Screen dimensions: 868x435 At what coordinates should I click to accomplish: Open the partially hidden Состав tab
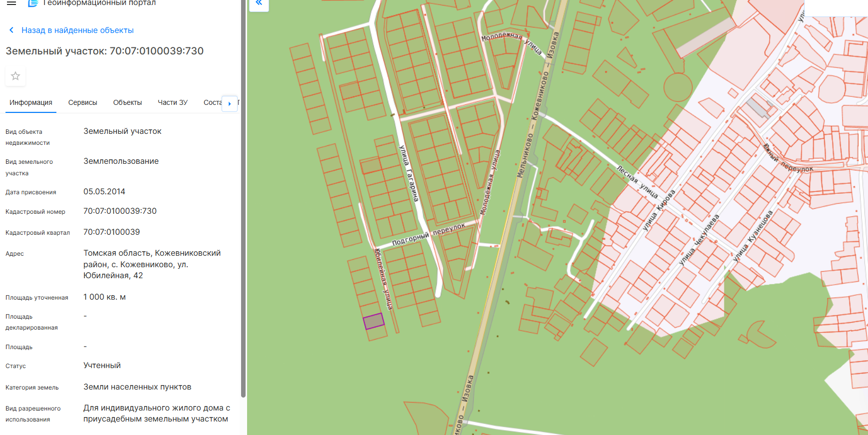212,103
